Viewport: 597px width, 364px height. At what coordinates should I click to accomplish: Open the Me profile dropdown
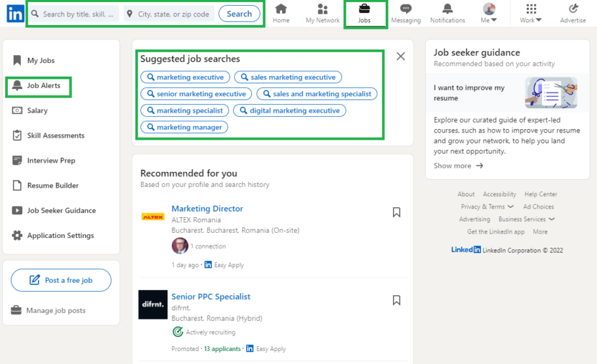(x=489, y=13)
